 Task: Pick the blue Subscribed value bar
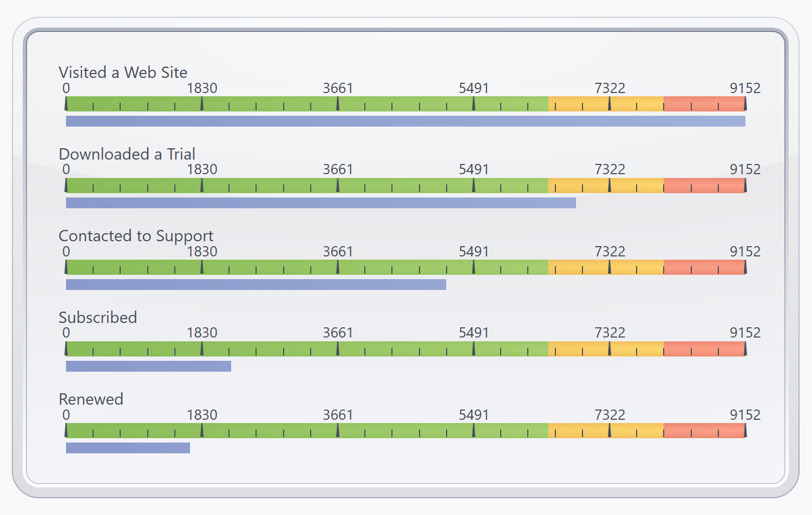(x=148, y=366)
